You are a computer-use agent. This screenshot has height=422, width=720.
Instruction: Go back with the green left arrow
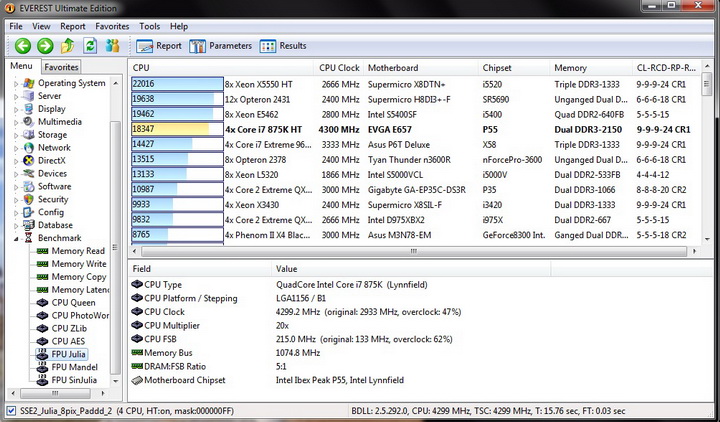(x=22, y=46)
